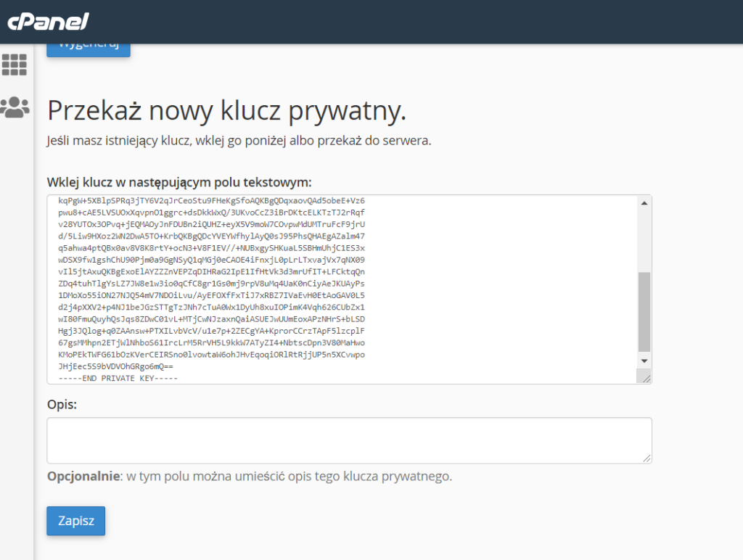Click the key textarea scroll up arrow
Viewport: 743px width, 560px height.
644,203
